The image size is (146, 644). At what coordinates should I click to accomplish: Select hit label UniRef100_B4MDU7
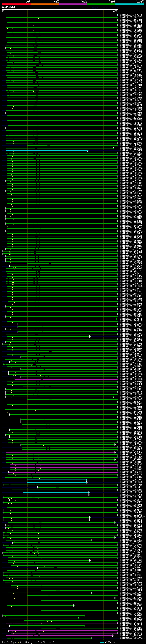tap(131, 226)
